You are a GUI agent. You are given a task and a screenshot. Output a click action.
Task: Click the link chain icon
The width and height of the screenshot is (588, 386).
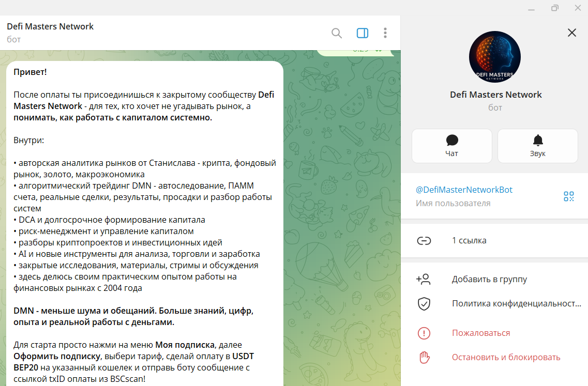click(x=424, y=241)
